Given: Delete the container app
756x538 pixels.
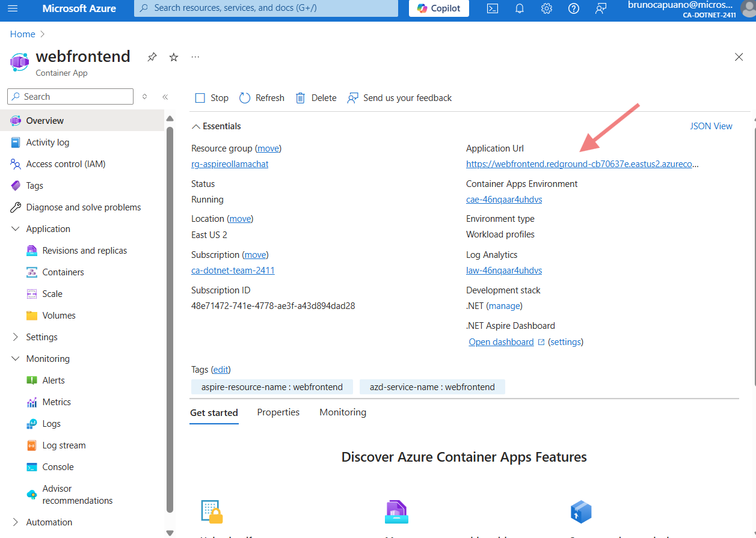Looking at the screenshot, I should [x=316, y=98].
